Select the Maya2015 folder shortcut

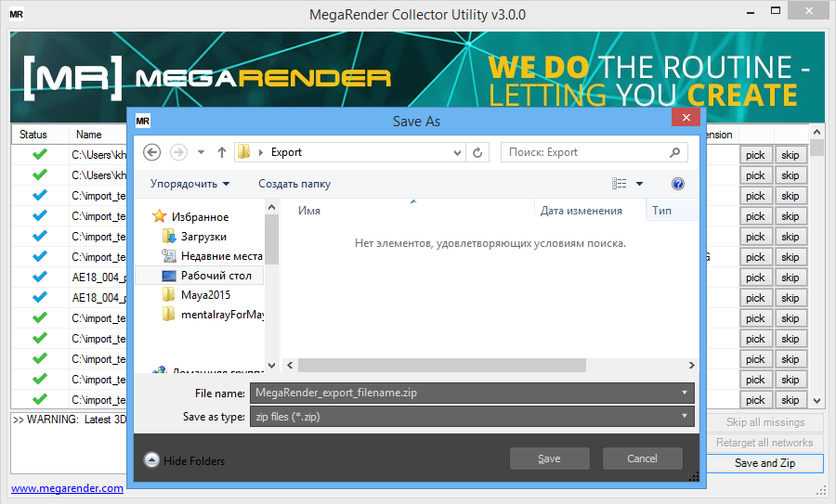point(205,295)
